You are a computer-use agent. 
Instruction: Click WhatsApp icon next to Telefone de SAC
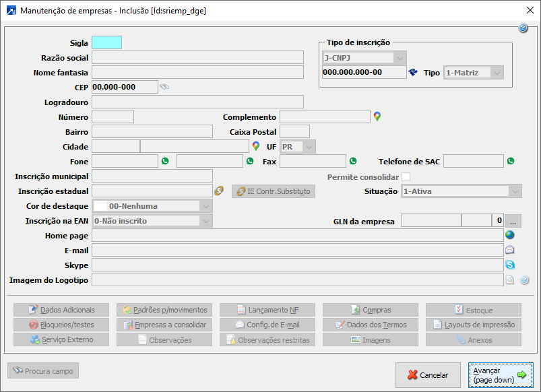tap(511, 161)
